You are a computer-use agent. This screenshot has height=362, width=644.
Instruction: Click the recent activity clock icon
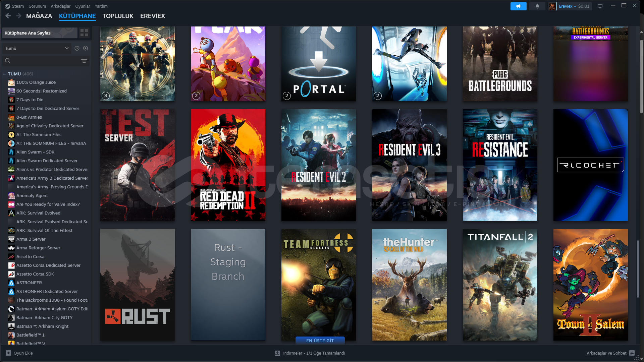(77, 48)
